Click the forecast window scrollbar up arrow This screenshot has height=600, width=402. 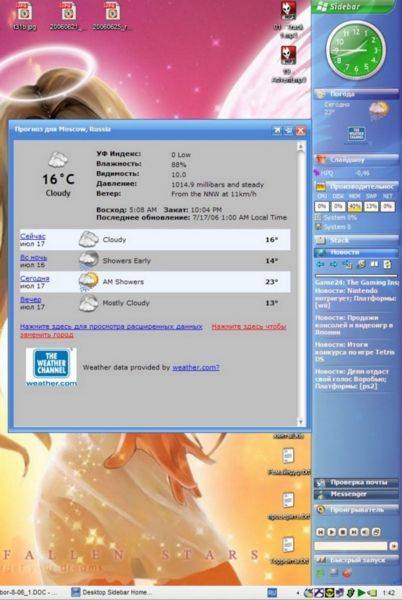[x=301, y=147]
